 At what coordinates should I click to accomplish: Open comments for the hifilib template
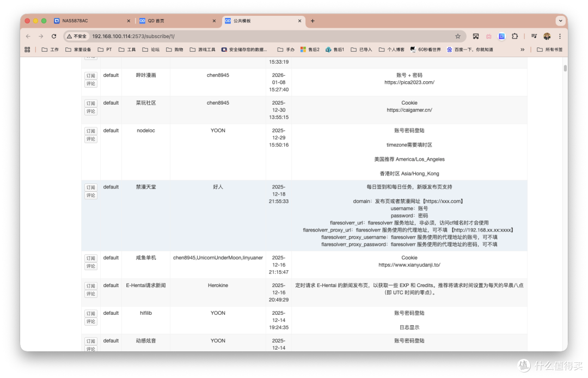pyautogui.click(x=91, y=322)
